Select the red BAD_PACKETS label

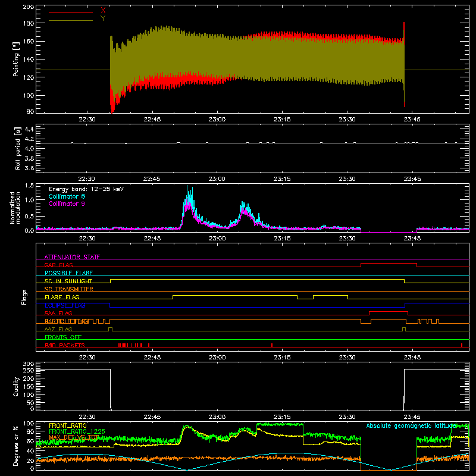(x=65, y=345)
